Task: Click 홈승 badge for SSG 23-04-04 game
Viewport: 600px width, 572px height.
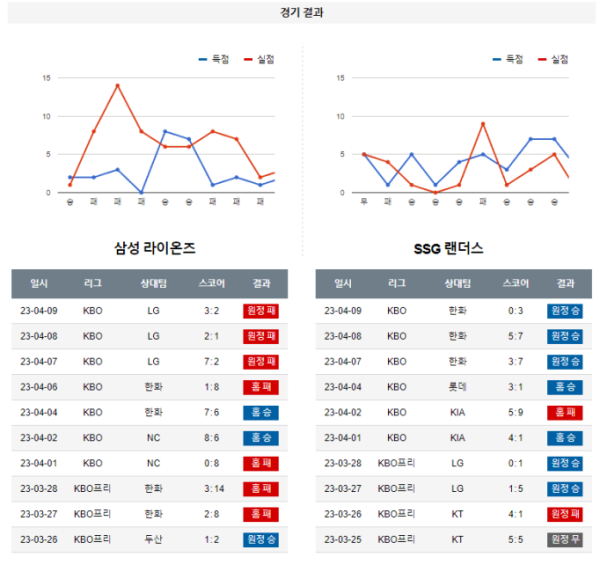Action: click(565, 387)
